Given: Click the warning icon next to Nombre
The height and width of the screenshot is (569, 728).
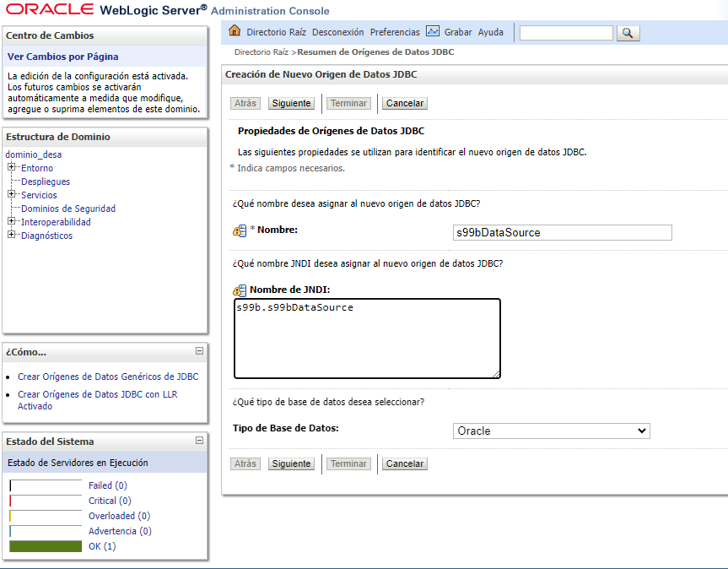Looking at the screenshot, I should 240,230.
